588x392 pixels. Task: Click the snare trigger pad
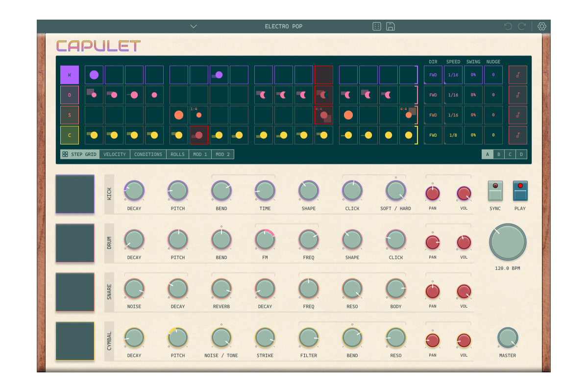75,292
